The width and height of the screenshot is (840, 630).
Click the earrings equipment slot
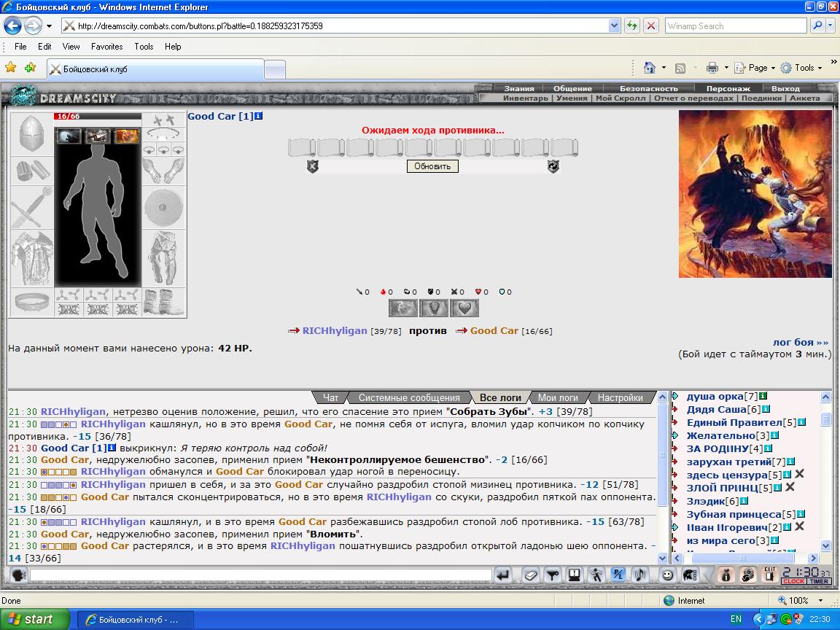(x=163, y=120)
